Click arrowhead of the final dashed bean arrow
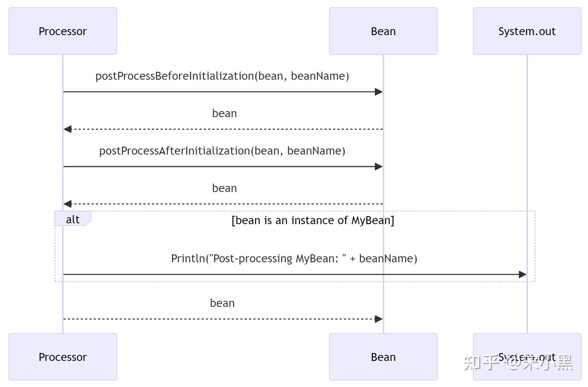This screenshot has height=387, width=588. click(x=379, y=319)
